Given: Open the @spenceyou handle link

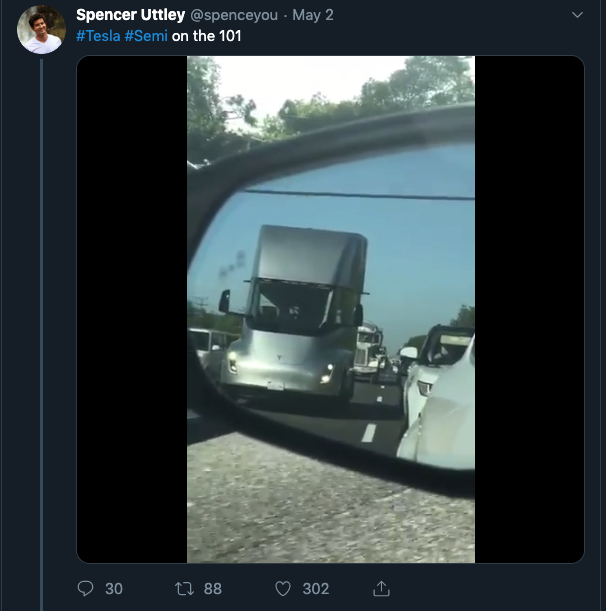Looking at the screenshot, I should coord(234,15).
